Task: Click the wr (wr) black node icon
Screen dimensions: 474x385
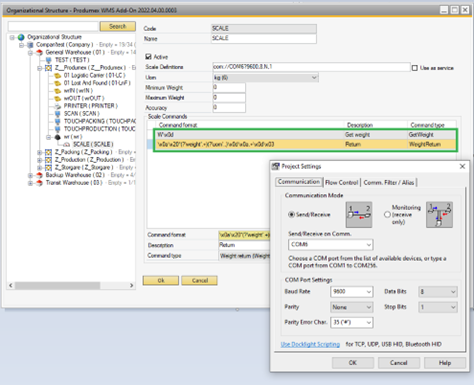Action: [x=58, y=137]
